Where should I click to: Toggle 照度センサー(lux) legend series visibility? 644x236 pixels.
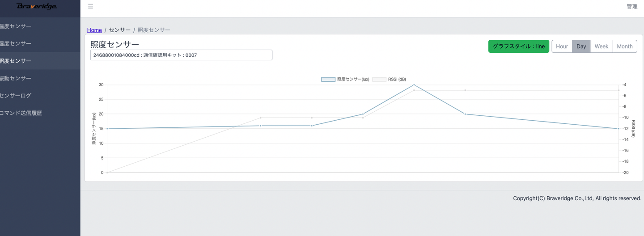[x=345, y=79]
